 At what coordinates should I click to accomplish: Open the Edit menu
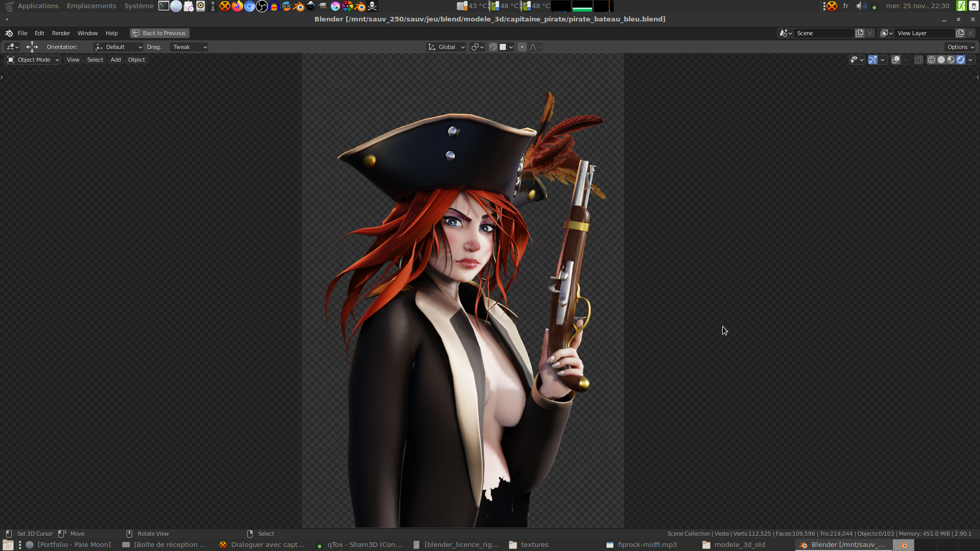tap(39, 33)
